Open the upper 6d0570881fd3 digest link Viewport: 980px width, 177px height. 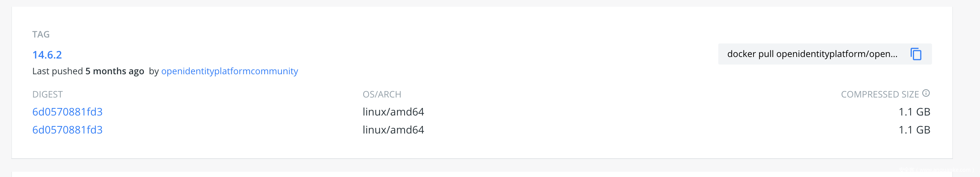(67, 112)
